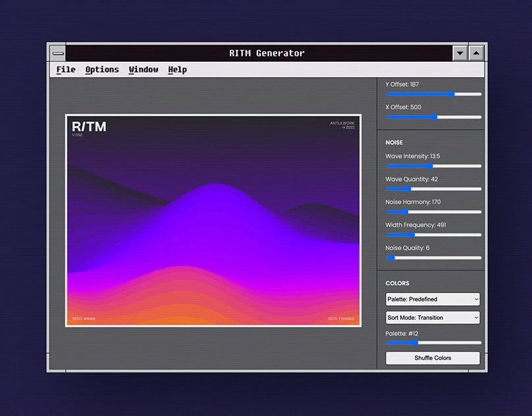Click the R/TM logo on the artwork

[x=89, y=126]
